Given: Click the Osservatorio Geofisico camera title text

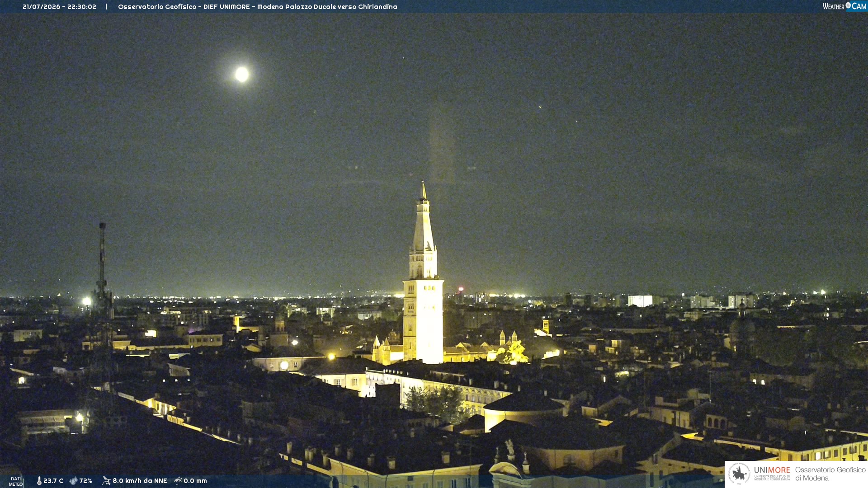Looking at the screenshot, I should (257, 7).
